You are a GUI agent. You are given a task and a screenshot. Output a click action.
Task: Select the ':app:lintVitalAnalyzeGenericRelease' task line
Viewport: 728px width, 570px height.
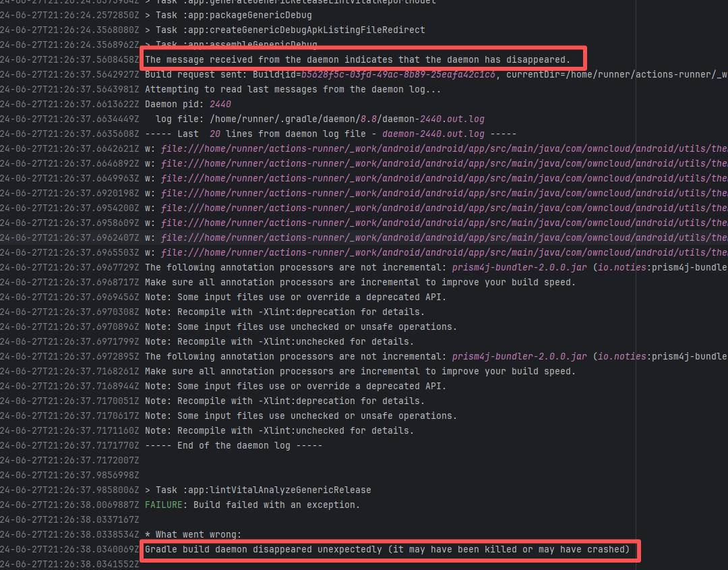[x=263, y=490]
